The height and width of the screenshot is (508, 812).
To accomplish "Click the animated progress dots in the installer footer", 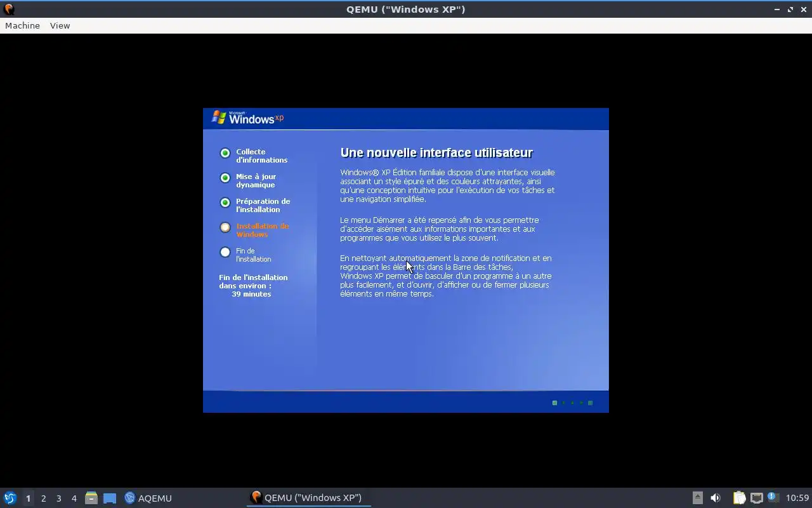I will (572, 403).
